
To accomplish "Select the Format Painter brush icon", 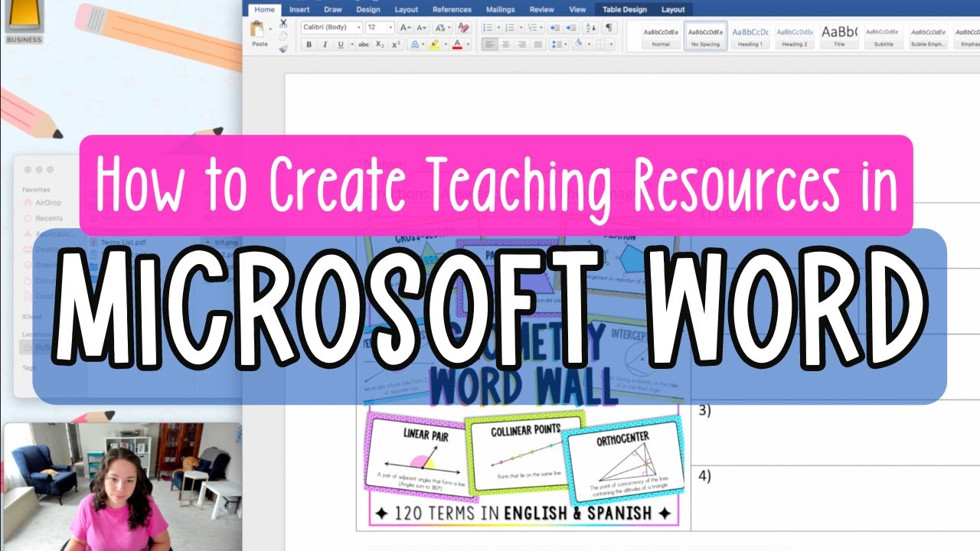I will coord(283,48).
